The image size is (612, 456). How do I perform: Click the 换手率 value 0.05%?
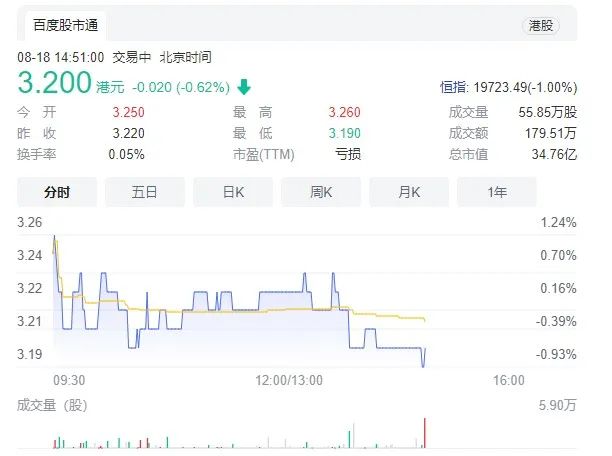pyautogui.click(x=126, y=154)
